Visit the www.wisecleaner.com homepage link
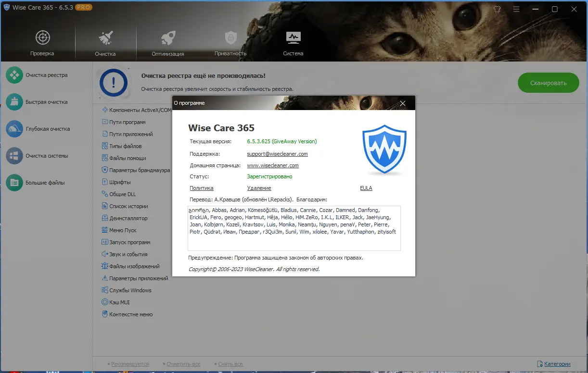 coord(273,165)
